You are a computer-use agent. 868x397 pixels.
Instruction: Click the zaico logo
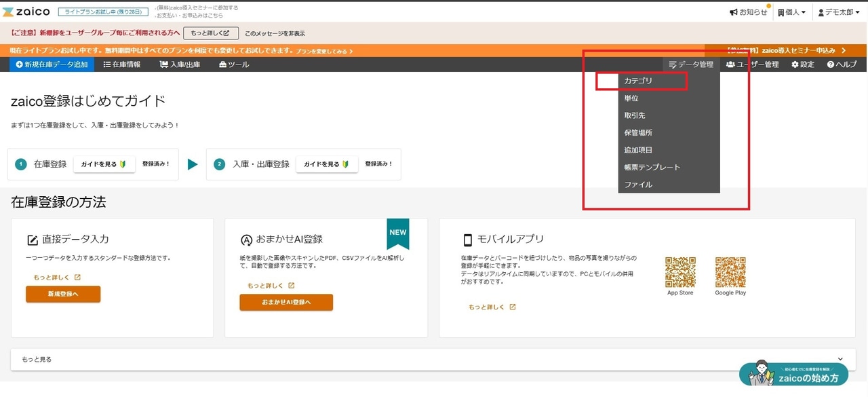pos(26,12)
